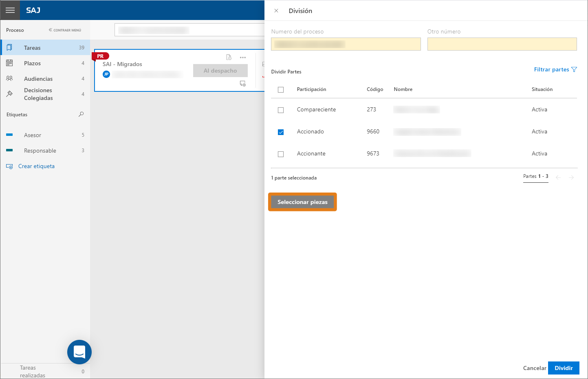Click the blue Dividir button
Viewport: 588px width, 379px height.
(x=564, y=368)
